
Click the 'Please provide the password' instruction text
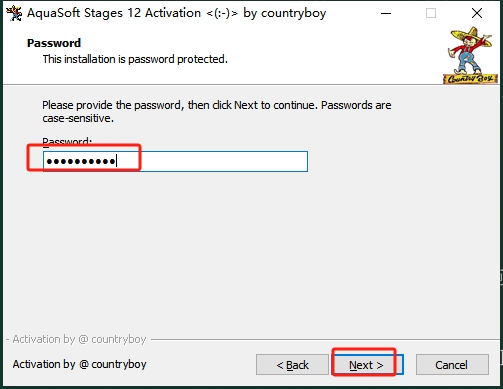point(217,105)
